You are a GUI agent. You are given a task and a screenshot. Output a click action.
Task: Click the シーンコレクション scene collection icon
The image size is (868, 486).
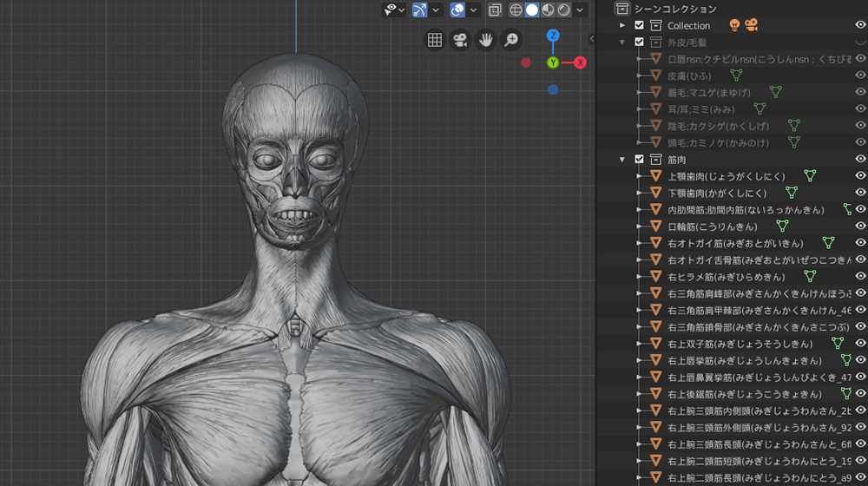coord(622,9)
